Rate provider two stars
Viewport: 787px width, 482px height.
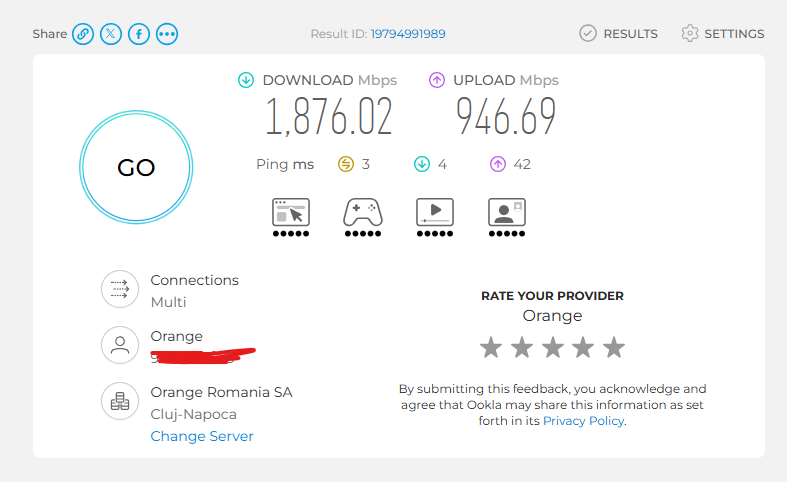[522, 347]
